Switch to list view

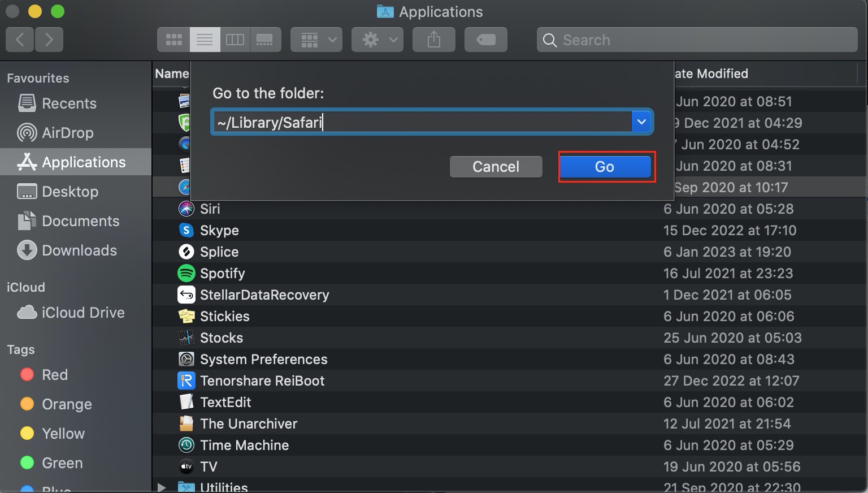pos(205,40)
